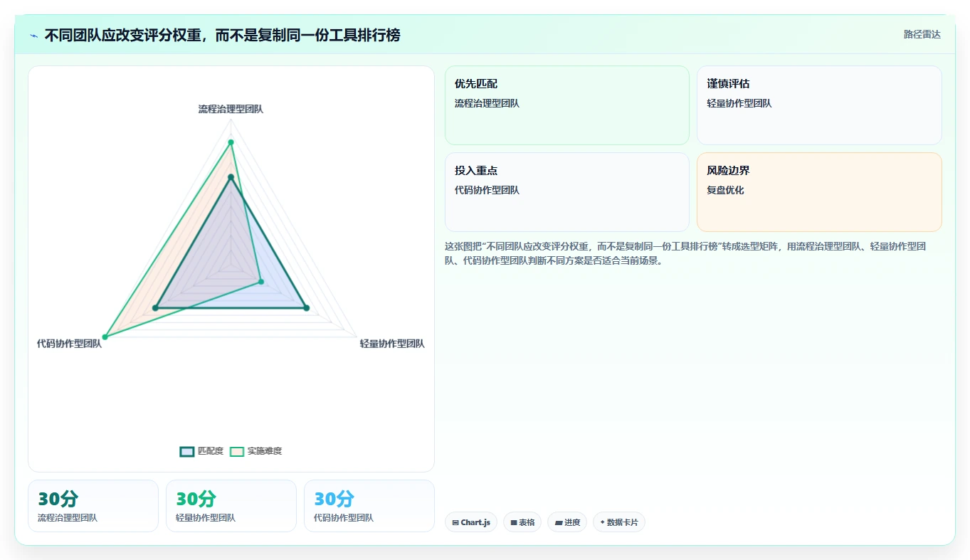The width and height of the screenshot is (970, 560).
Task: Click the 路径雷达 label in the header
Action: coord(922,34)
